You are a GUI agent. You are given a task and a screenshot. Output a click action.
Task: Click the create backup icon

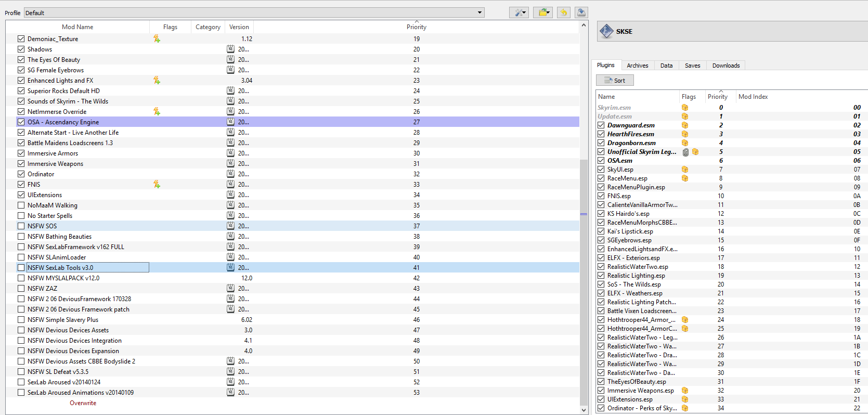581,12
